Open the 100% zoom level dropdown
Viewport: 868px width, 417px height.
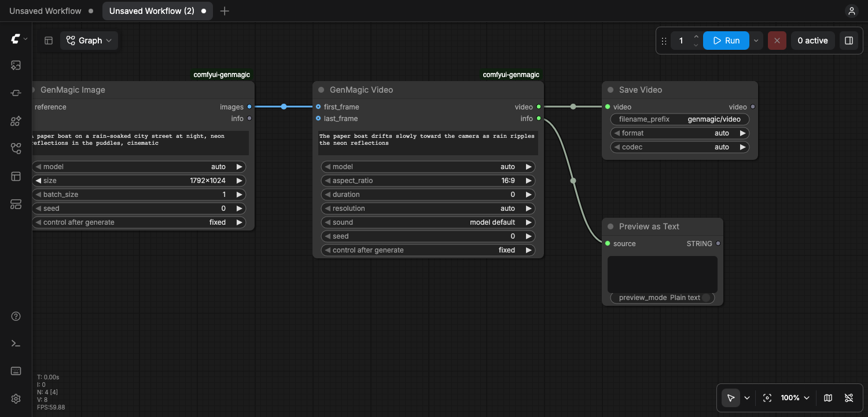[x=795, y=398]
